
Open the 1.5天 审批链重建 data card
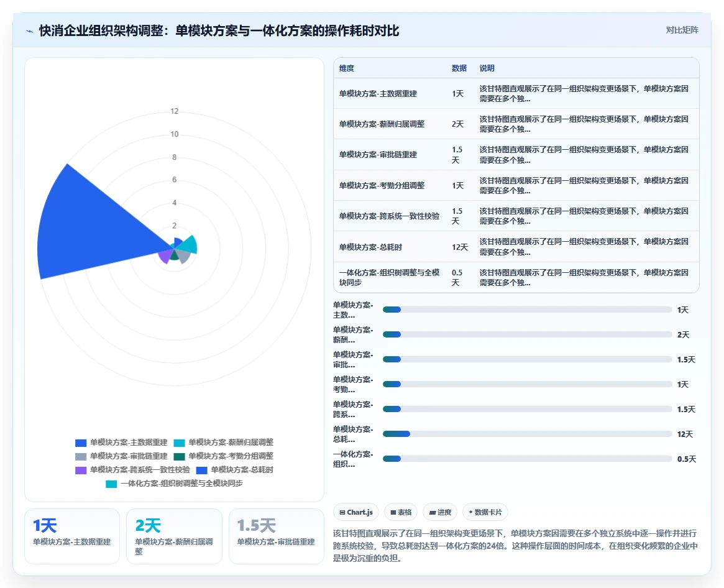276,536
